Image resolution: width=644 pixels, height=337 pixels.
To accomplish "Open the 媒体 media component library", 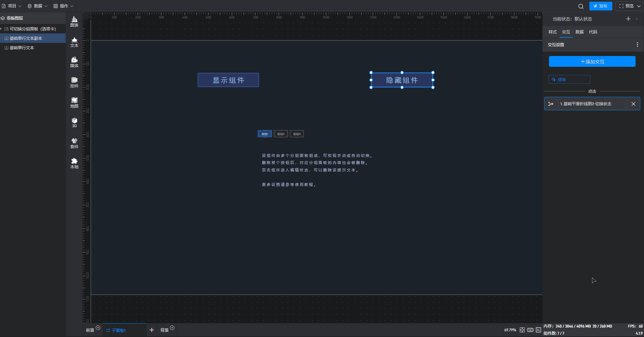I will pos(74,62).
